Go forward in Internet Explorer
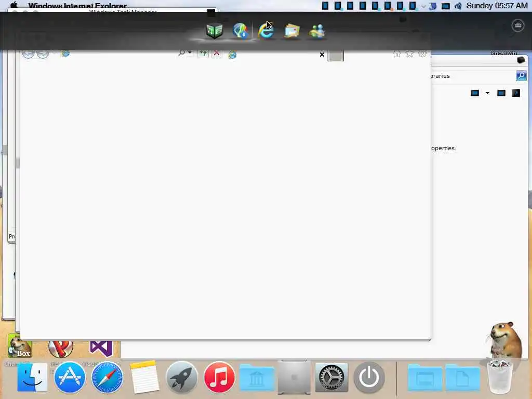The height and width of the screenshot is (399, 532). 43,53
